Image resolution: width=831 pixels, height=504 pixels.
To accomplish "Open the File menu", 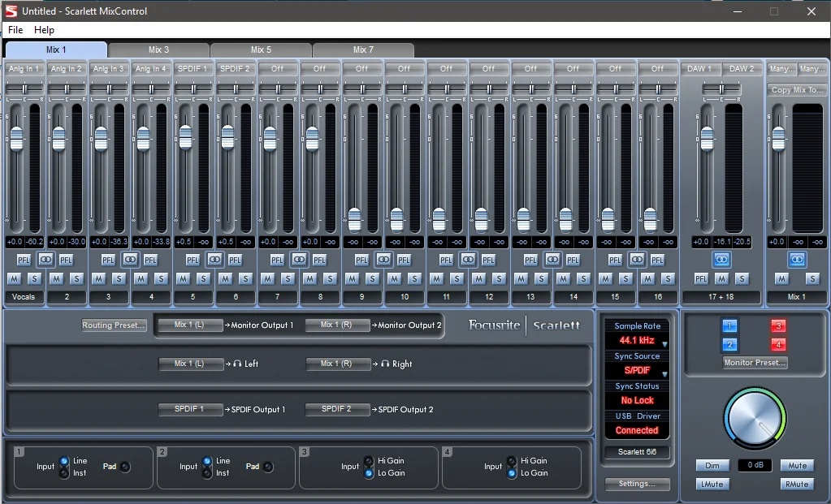I will point(15,30).
